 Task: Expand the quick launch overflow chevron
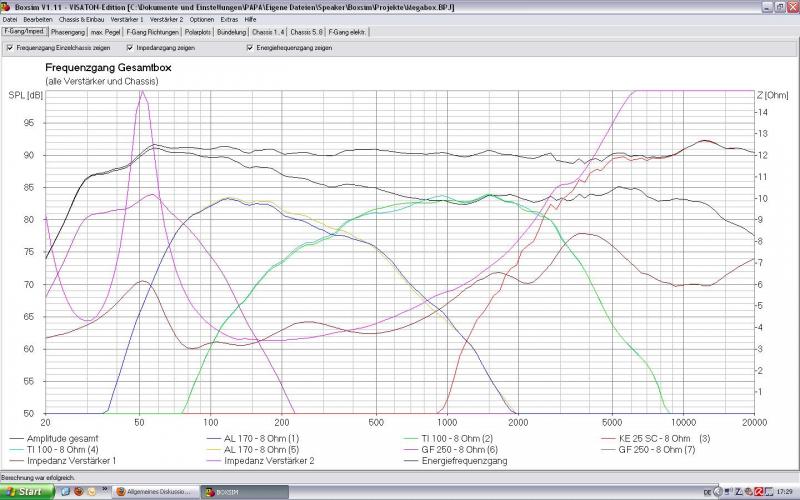tap(102, 492)
